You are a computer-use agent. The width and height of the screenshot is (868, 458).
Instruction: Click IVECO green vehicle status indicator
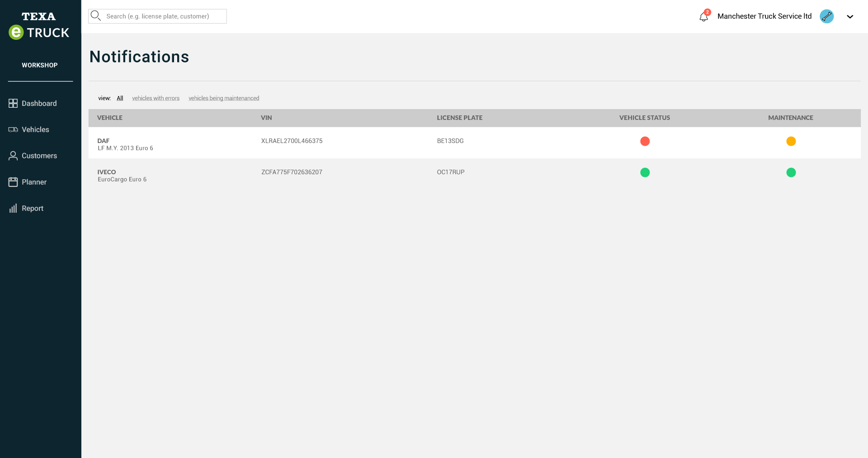pos(645,172)
